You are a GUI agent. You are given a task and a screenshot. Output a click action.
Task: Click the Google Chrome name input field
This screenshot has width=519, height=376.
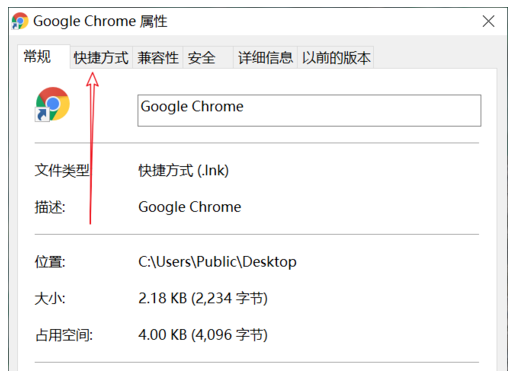tap(309, 110)
